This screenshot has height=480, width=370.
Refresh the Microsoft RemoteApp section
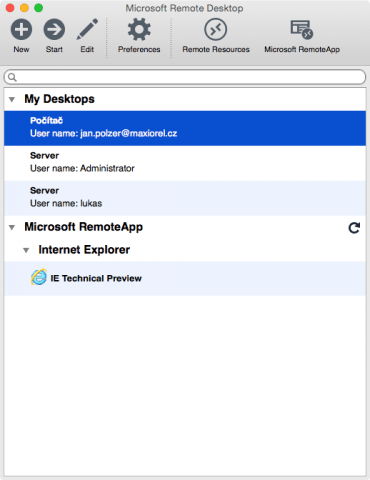tap(354, 228)
